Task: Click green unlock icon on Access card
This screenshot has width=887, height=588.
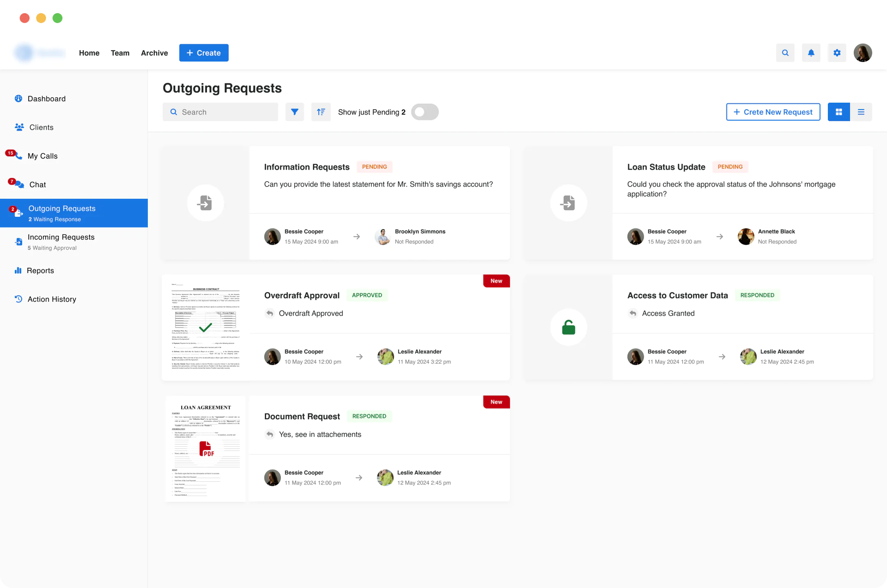Action: click(569, 327)
